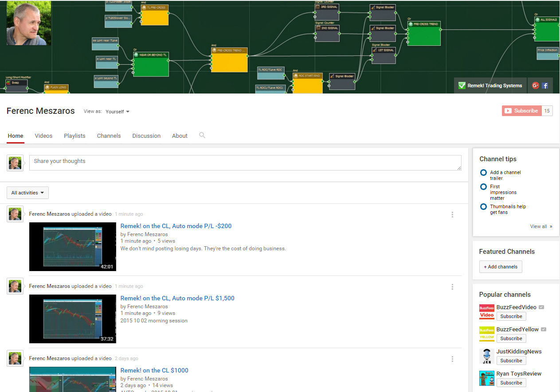Play the 42:01 video thumbnail
This screenshot has height=392, width=560.
click(x=73, y=247)
